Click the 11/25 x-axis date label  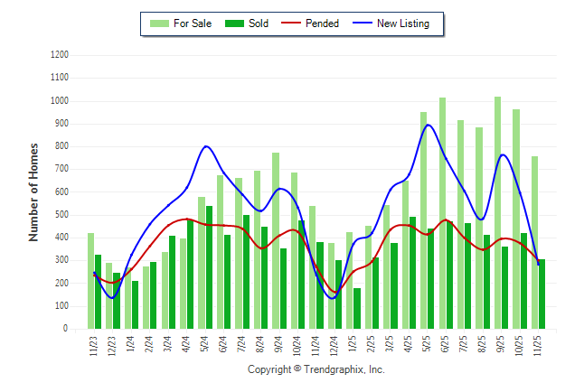pyautogui.click(x=538, y=347)
